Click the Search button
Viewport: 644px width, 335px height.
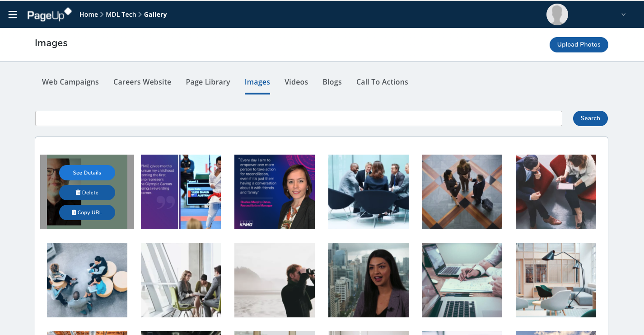(x=590, y=118)
